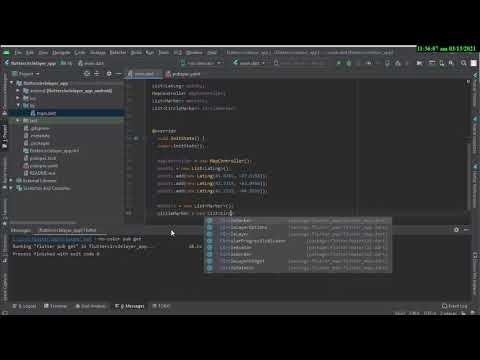The height and width of the screenshot is (360, 480).
Task: Open the target device selector dropdown
Action: [201, 63]
